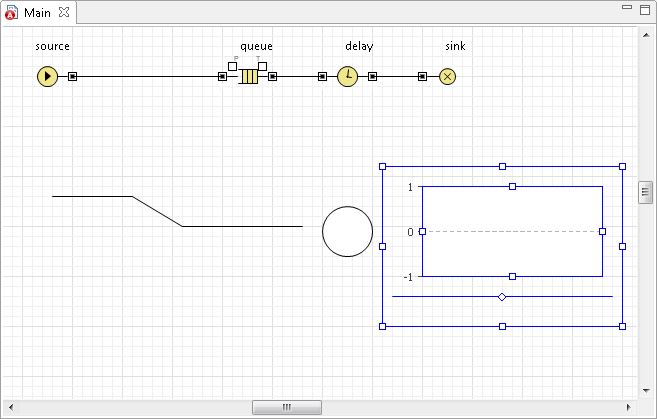The image size is (657, 419).
Task: Click the queue block output port
Action: coord(272,77)
